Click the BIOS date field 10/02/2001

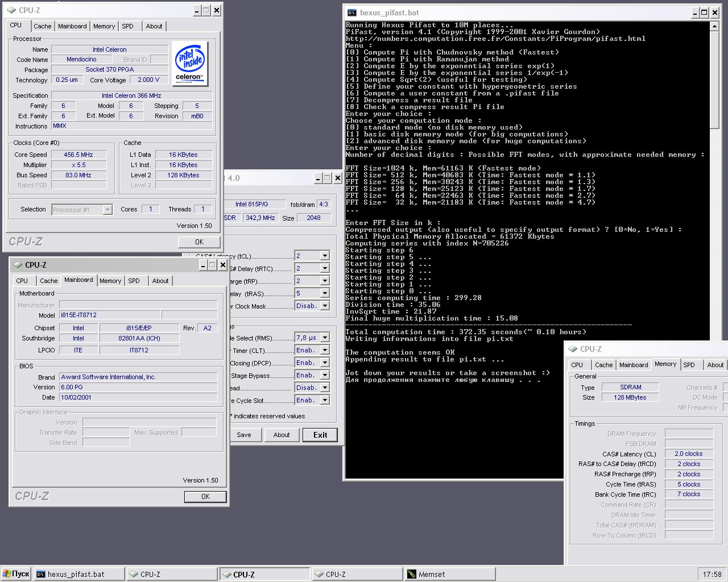pyautogui.click(x=138, y=397)
